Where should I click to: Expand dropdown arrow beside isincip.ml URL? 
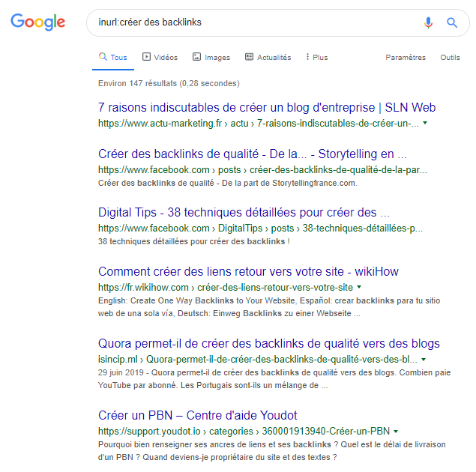424,360
